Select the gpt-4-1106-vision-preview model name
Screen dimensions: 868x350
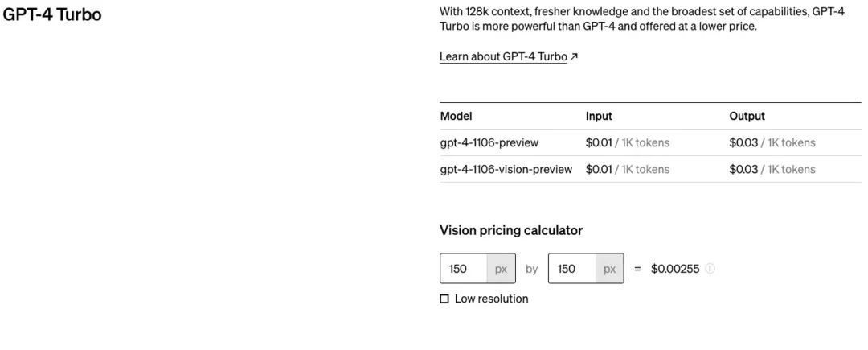(506, 169)
